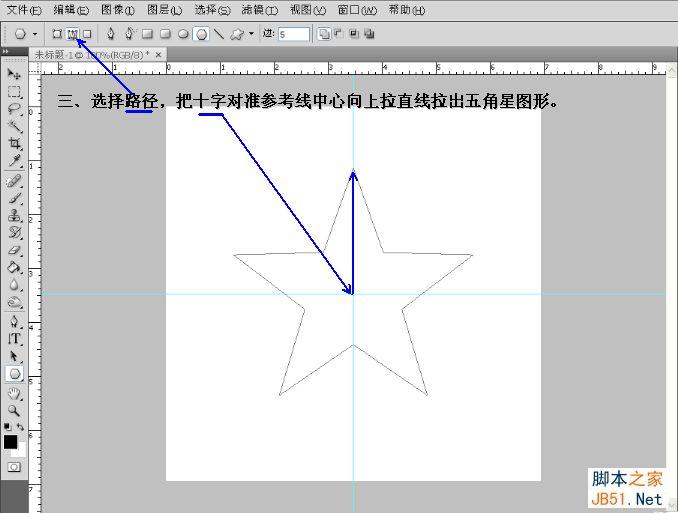Image resolution: width=678 pixels, height=513 pixels.
Task: Choose Rounded Rectangle shape in options bar
Action: [x=165, y=34]
